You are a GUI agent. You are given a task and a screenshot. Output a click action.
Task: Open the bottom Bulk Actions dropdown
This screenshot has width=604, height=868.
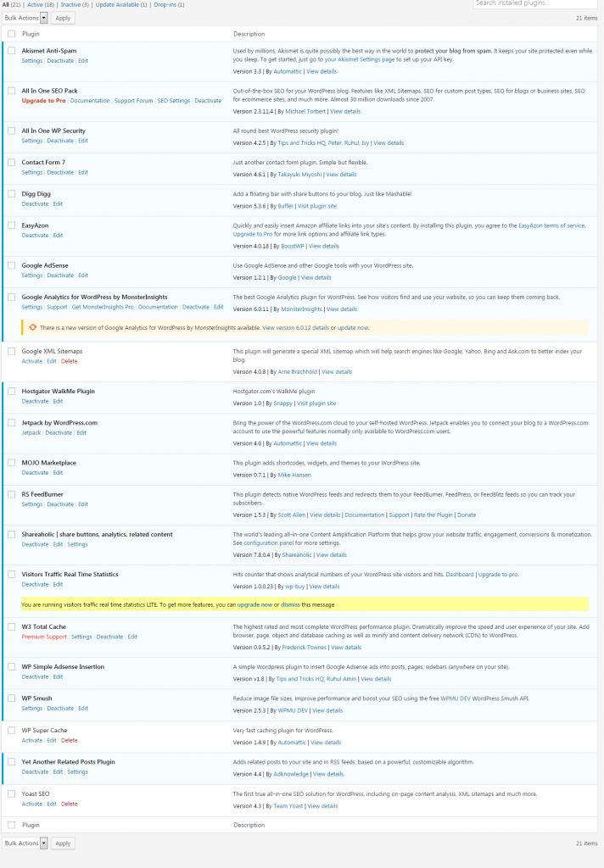25,843
